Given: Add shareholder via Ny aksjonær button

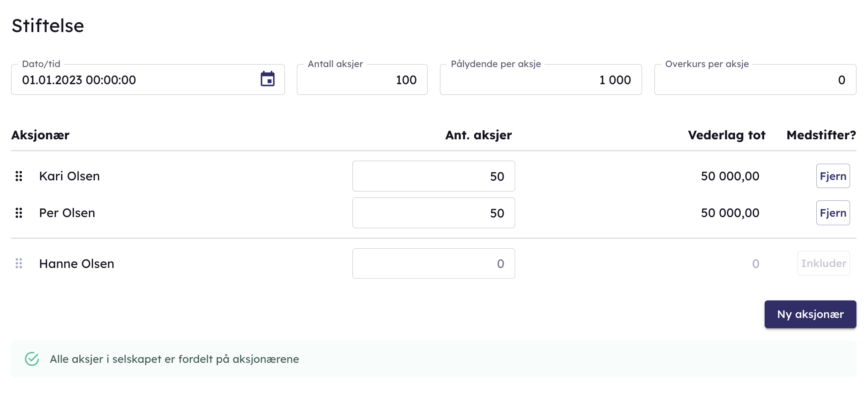Looking at the screenshot, I should coord(810,315).
